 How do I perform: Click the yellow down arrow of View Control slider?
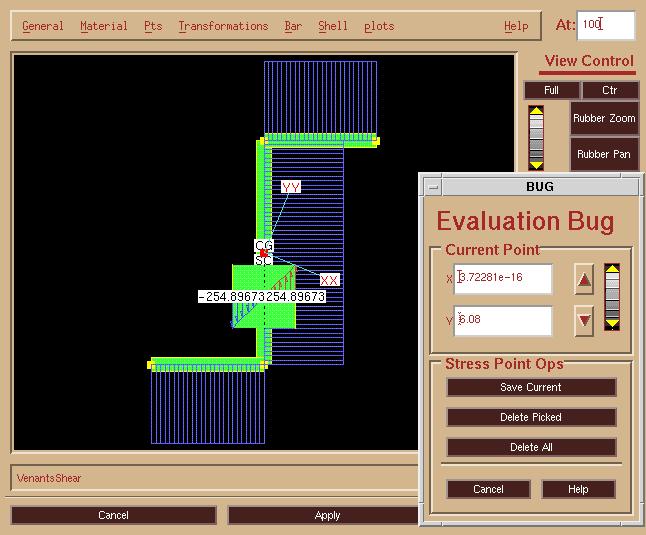click(536, 164)
